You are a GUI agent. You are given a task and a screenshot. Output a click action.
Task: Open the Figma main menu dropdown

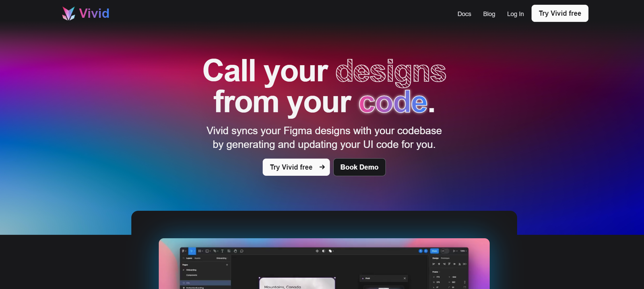point(184,251)
